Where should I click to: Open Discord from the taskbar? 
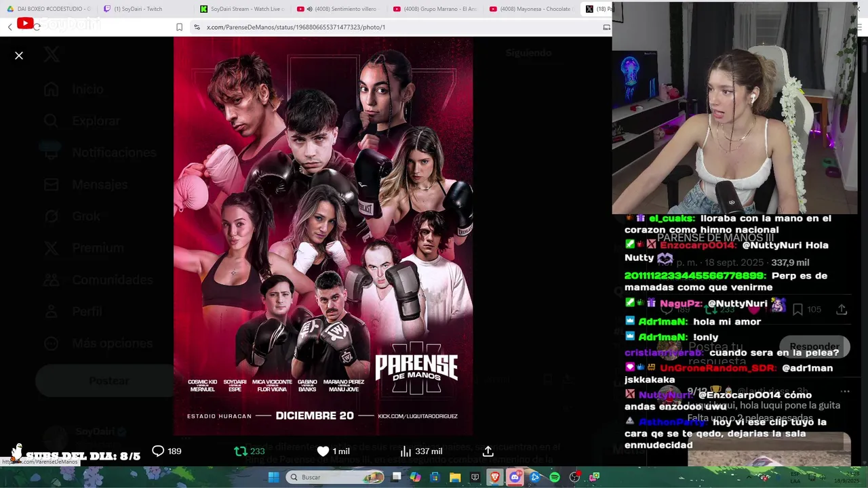click(x=515, y=477)
